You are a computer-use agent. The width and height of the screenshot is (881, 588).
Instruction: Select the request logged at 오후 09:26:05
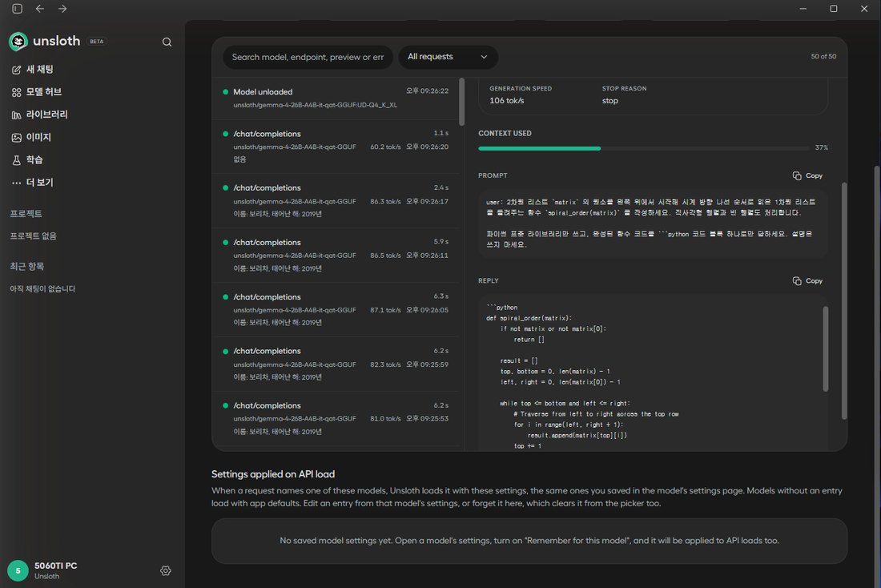(336, 309)
